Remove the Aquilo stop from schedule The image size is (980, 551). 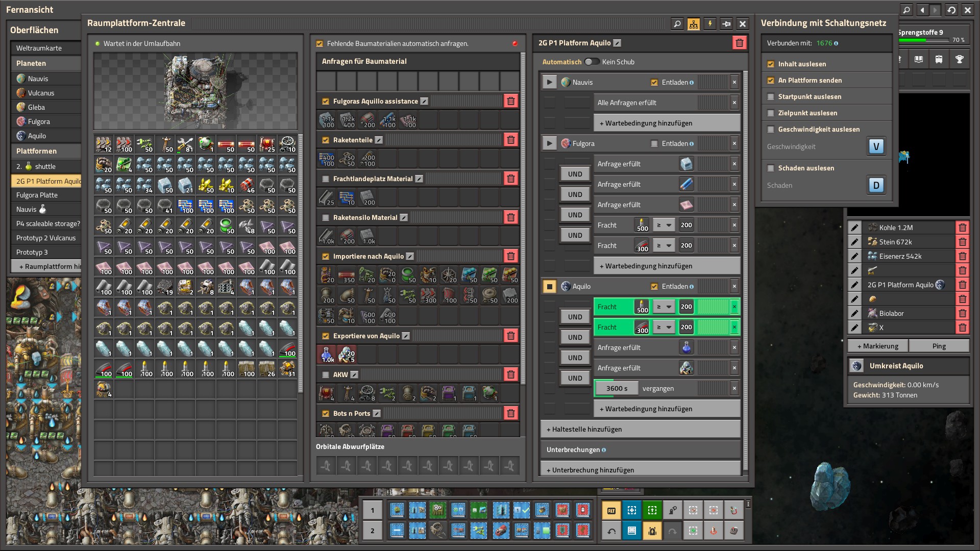(x=734, y=286)
